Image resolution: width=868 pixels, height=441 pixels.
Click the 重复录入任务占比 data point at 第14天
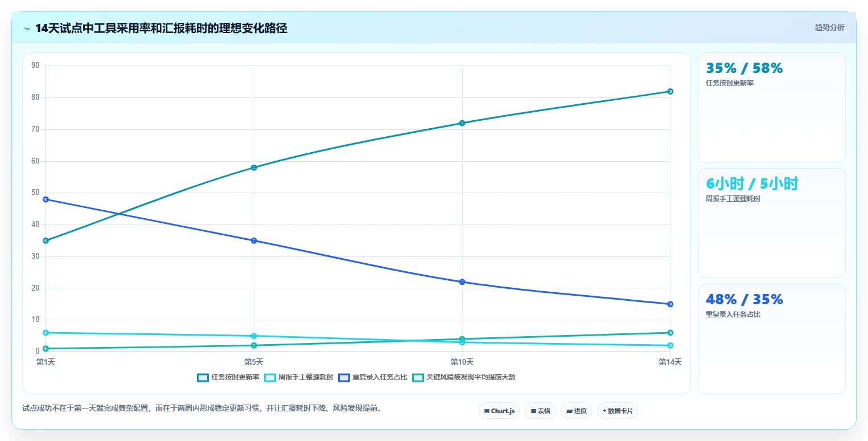[670, 304]
